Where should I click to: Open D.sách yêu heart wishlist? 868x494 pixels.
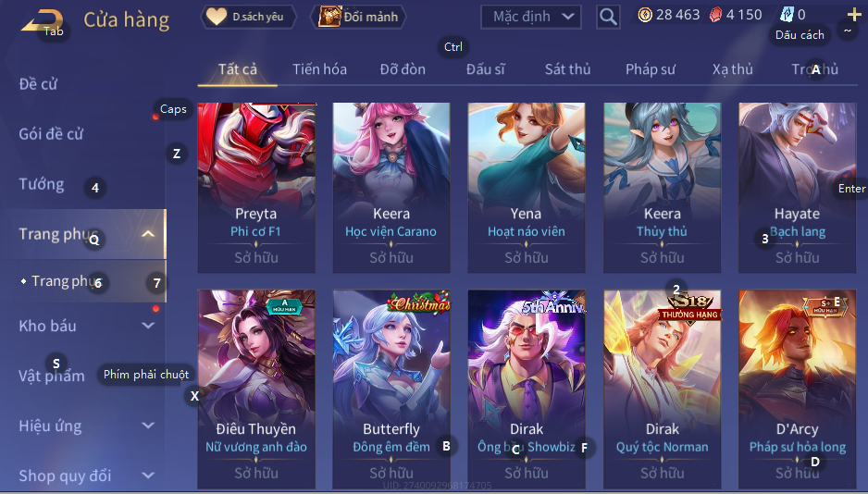pyautogui.click(x=248, y=17)
